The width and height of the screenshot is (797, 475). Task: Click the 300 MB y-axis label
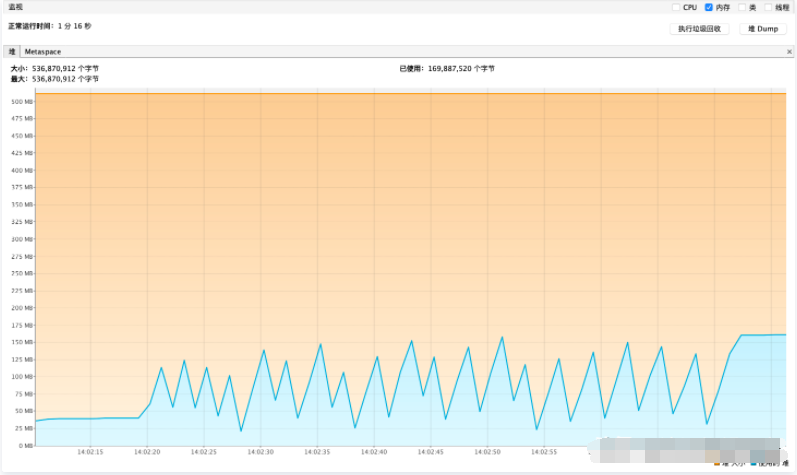(22, 239)
